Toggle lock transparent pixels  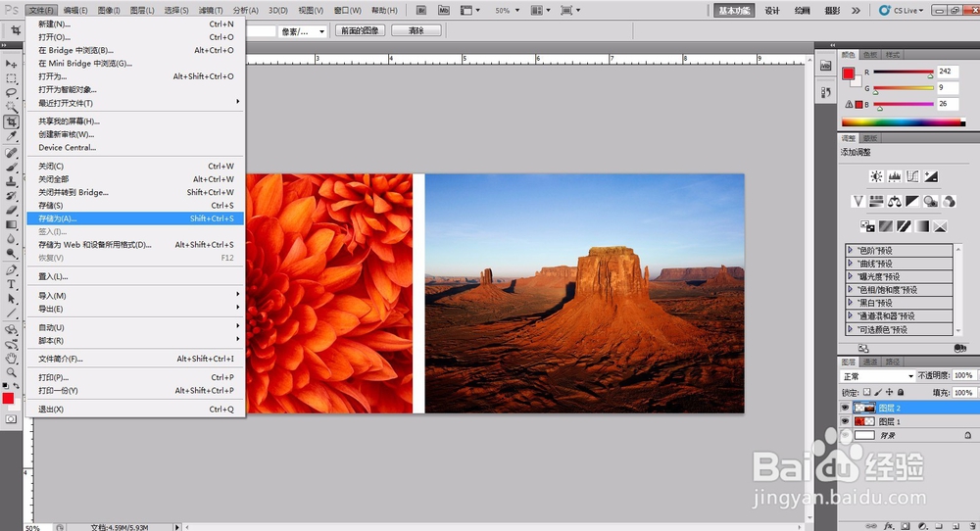coord(867,392)
